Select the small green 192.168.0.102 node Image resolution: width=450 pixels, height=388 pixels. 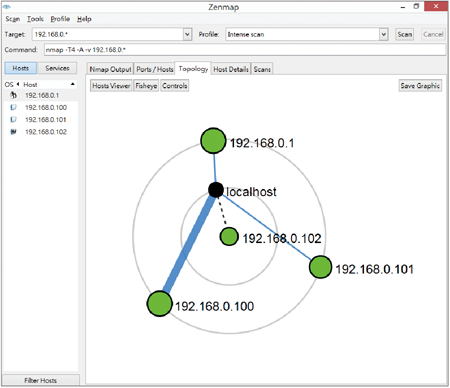(229, 237)
